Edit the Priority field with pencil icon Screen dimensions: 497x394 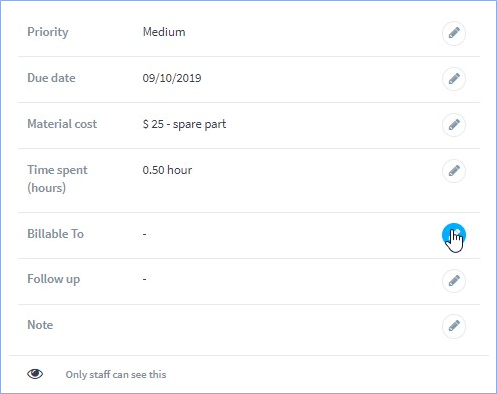click(x=454, y=33)
